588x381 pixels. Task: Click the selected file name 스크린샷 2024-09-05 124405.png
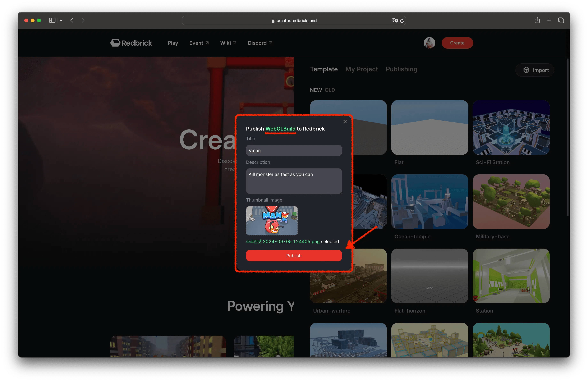pyautogui.click(x=283, y=242)
